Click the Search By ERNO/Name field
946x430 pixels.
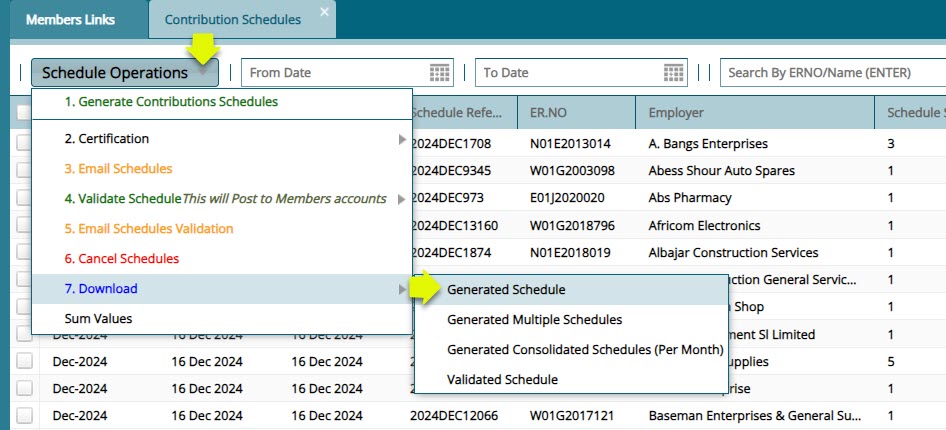pos(832,73)
